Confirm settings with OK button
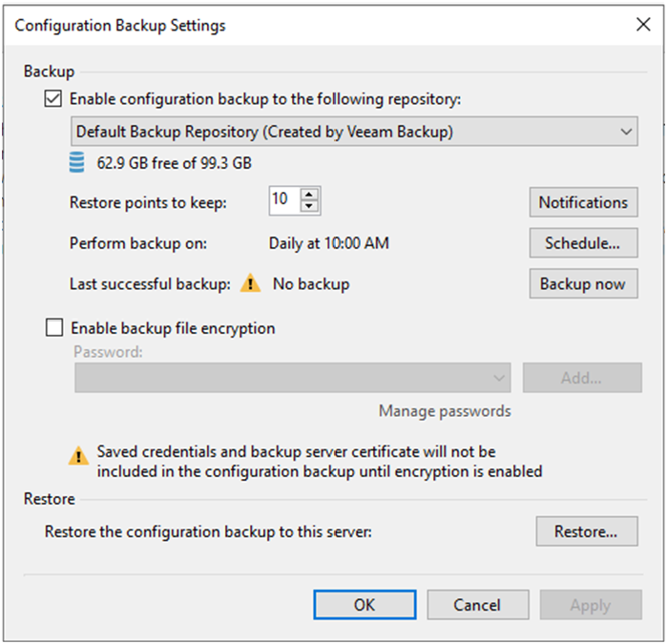Screen dimensions: 667x644 pos(365,605)
